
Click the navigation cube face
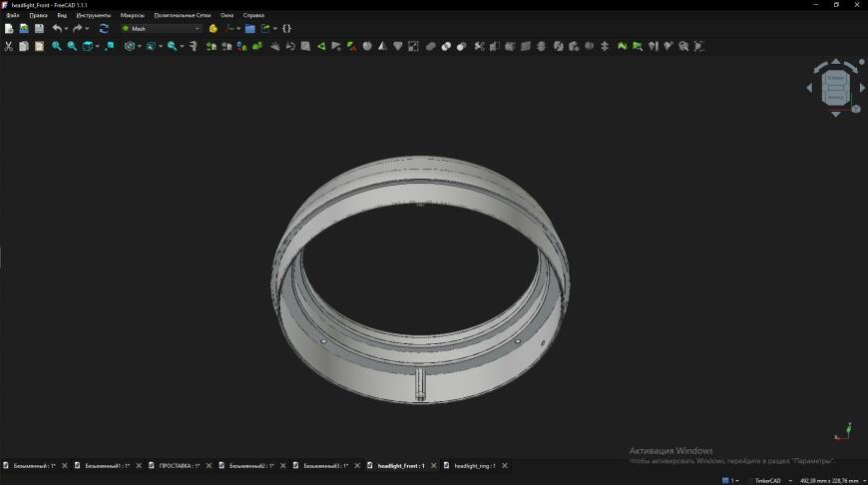pos(836,88)
